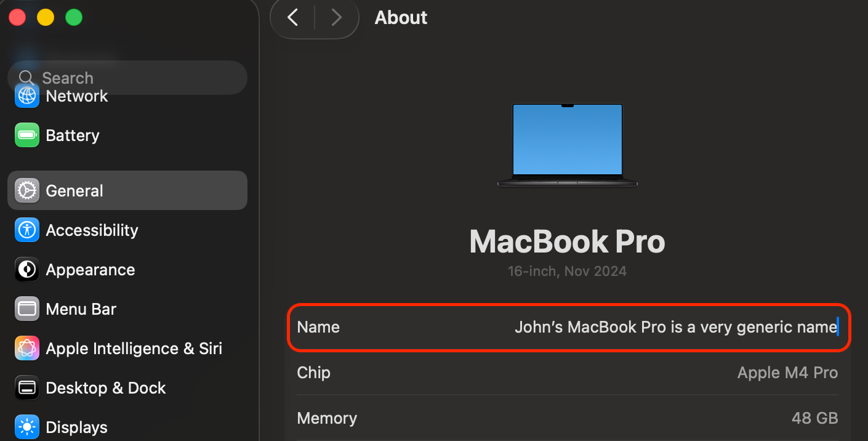Click the green Battery icon
868x441 pixels.
coord(27,136)
